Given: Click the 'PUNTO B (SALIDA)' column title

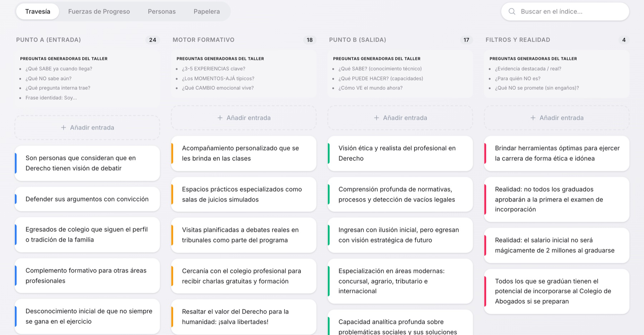Looking at the screenshot, I should [x=357, y=40].
